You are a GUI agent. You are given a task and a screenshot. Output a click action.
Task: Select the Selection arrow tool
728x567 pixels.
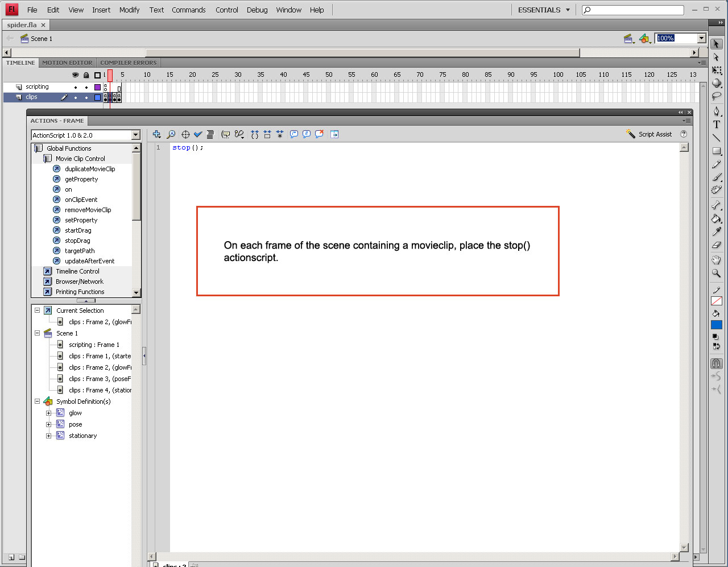point(717,44)
